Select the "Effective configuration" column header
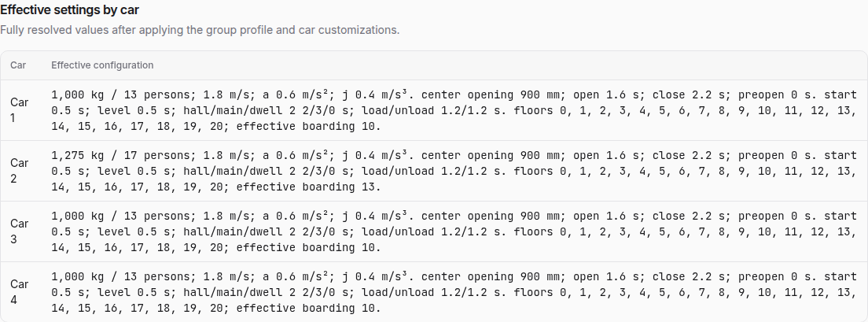The width and height of the screenshot is (868, 322). 102,65
